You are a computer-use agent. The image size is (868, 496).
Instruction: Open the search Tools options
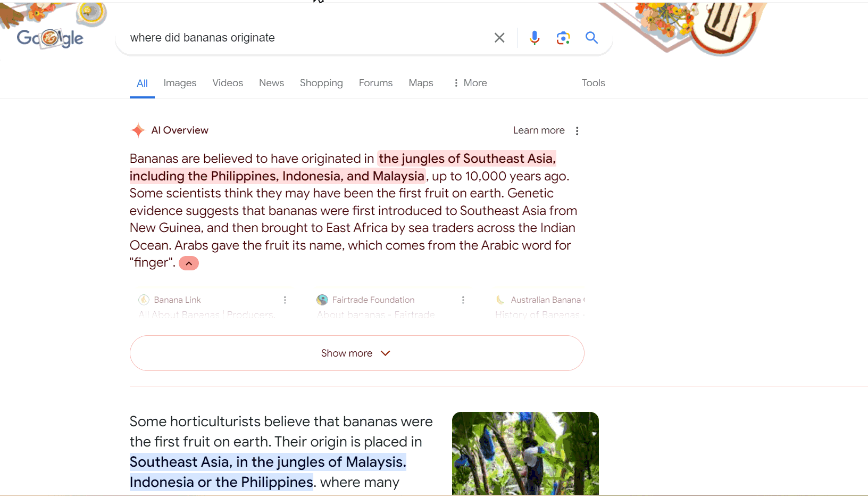click(593, 83)
